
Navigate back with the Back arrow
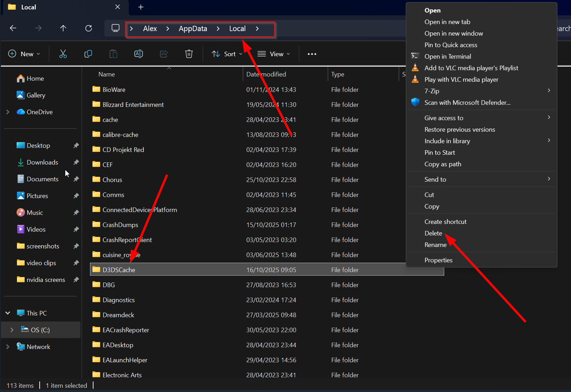pyautogui.click(x=13, y=28)
